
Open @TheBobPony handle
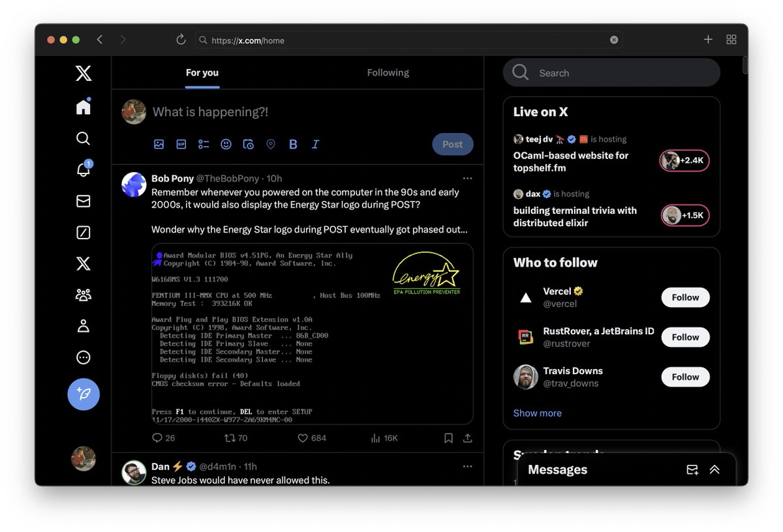tap(228, 178)
